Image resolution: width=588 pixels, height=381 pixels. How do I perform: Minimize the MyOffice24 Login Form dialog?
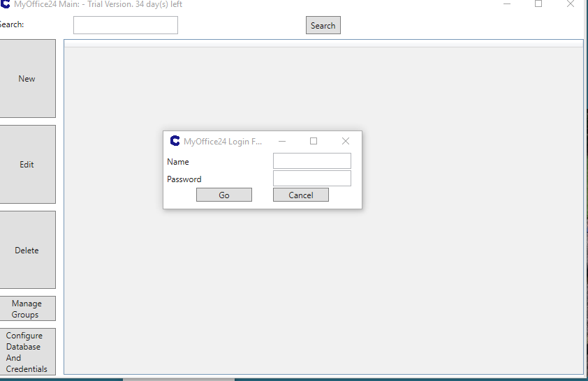pyautogui.click(x=282, y=141)
